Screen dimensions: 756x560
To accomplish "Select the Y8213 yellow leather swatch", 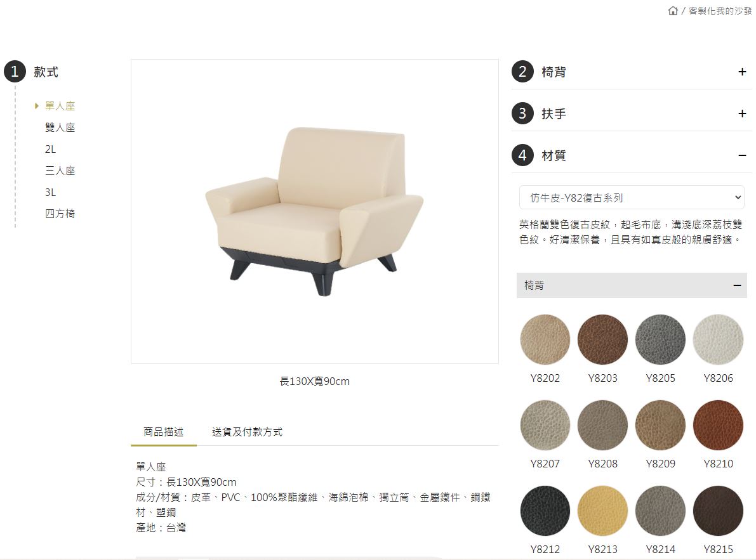I will (x=602, y=511).
